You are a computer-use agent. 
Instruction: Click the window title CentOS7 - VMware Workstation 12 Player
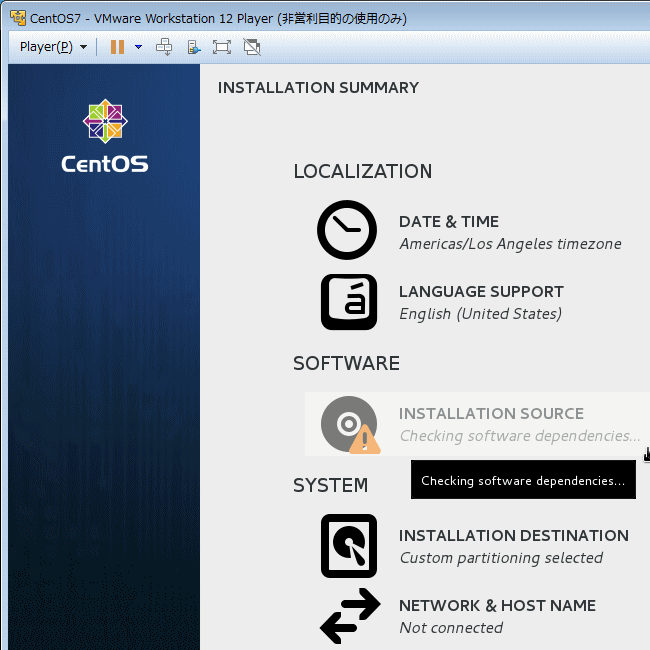coord(218,19)
